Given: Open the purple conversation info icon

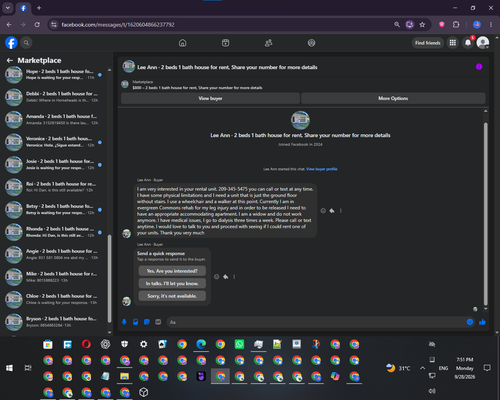Looking at the screenshot, I should (x=479, y=67).
